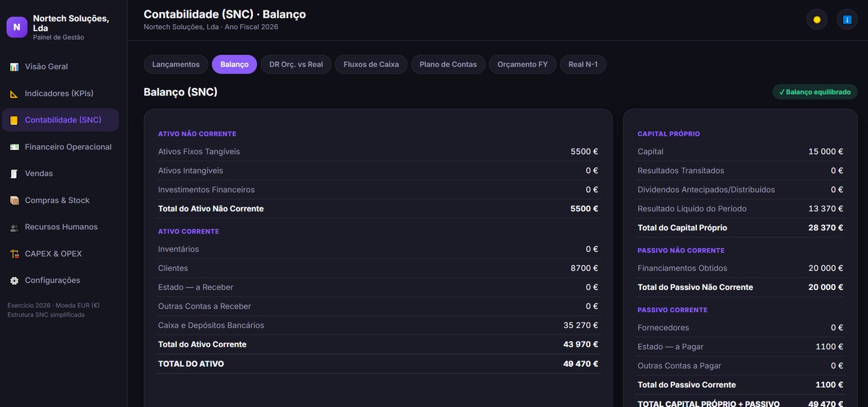
Task: Click Total do Capital Próprio value 28 370 €
Action: pos(826,228)
